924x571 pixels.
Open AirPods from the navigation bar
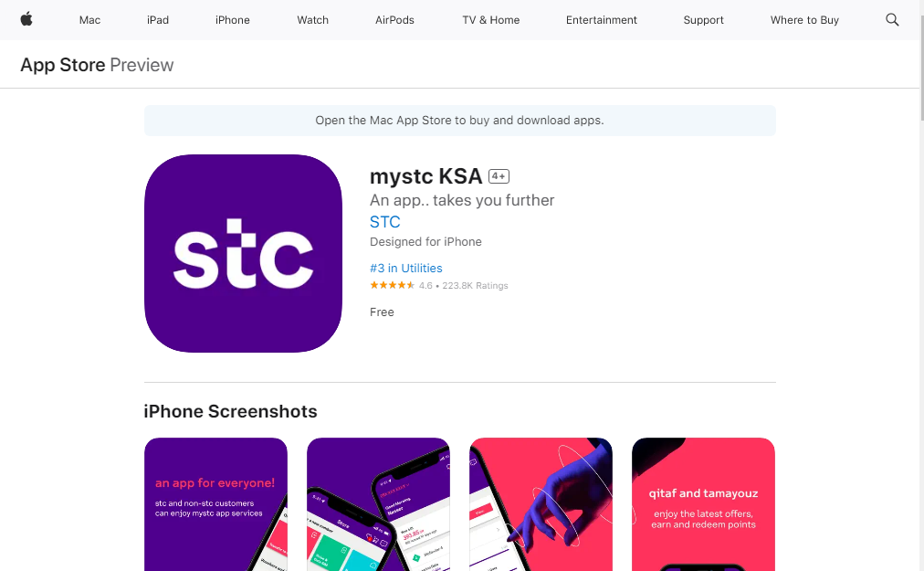tap(394, 20)
